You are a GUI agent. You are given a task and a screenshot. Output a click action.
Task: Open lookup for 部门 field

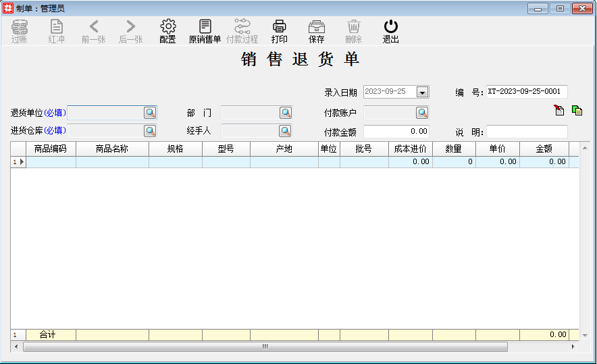pyautogui.click(x=286, y=113)
